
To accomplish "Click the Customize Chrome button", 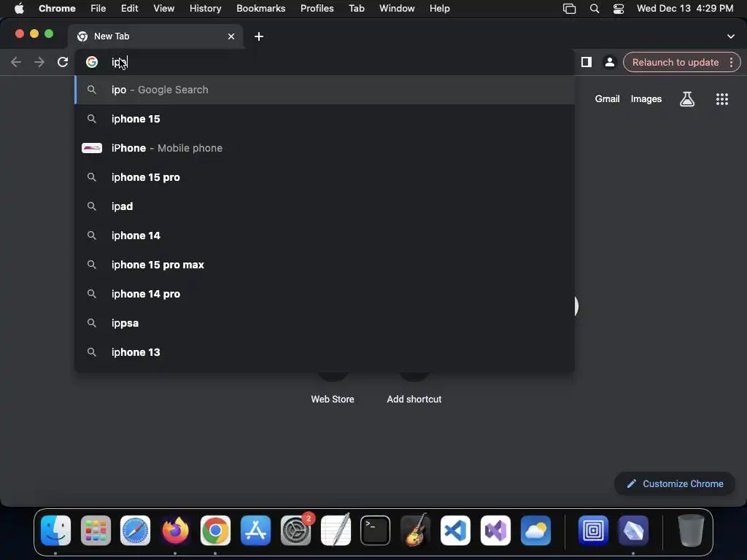I will point(674,484).
